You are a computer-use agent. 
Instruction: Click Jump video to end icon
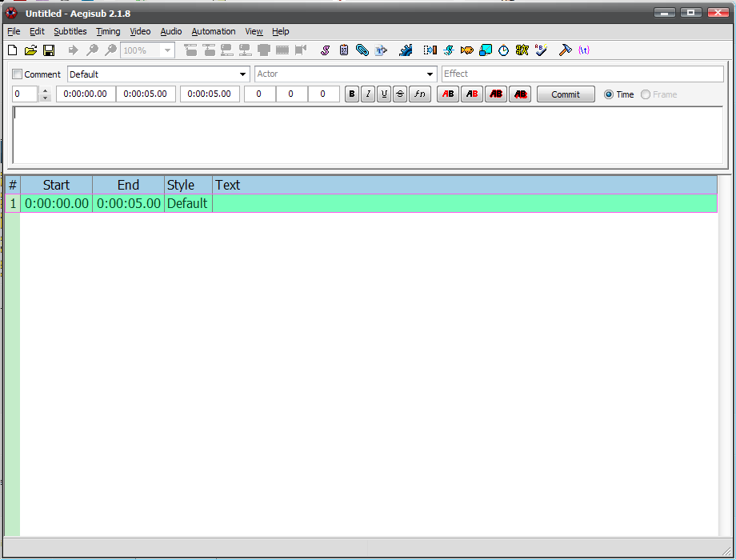click(x=209, y=50)
